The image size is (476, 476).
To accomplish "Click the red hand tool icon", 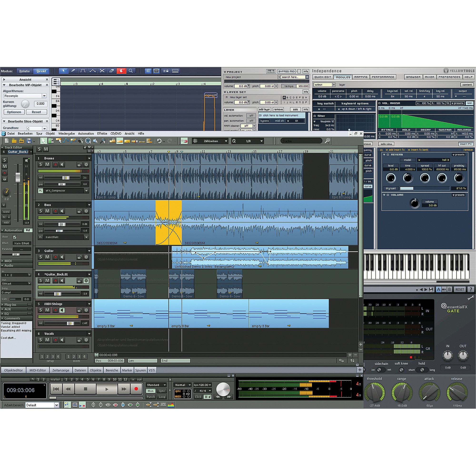I will [121, 71].
